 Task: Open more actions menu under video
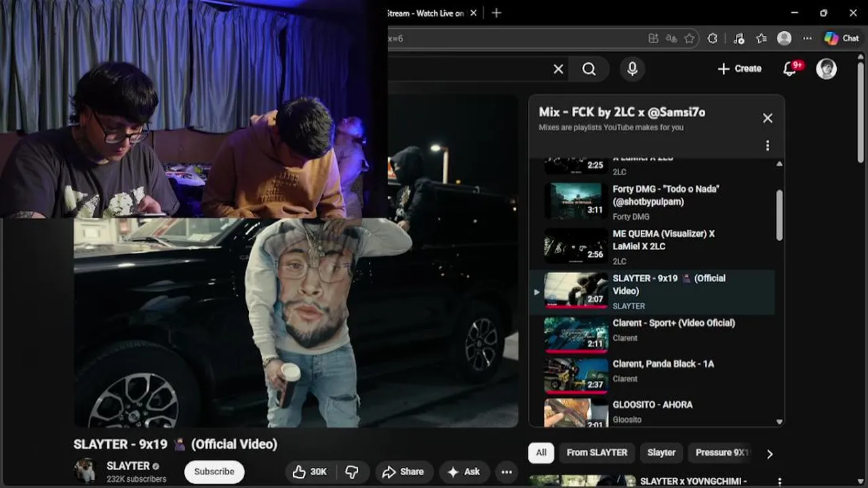507,472
